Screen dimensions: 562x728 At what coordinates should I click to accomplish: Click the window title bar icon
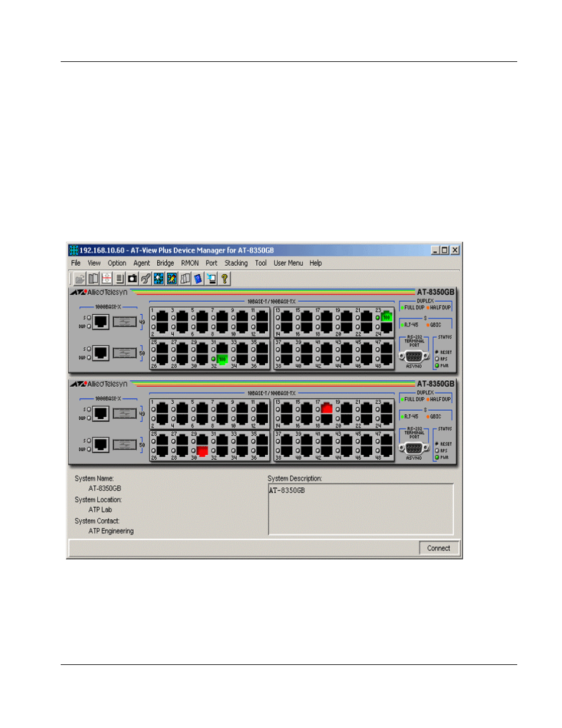coord(74,250)
